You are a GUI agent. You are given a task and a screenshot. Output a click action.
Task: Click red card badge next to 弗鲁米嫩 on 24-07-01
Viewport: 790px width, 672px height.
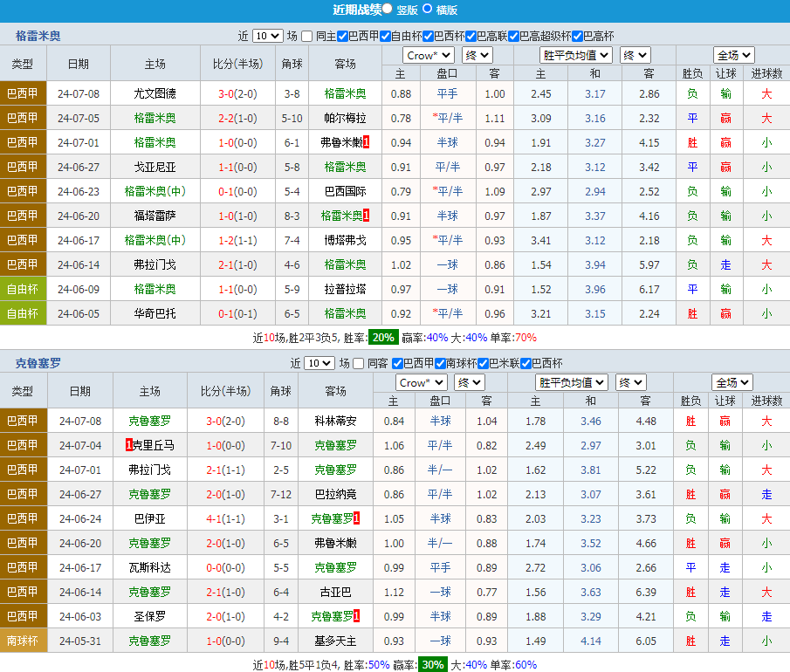[367, 142]
